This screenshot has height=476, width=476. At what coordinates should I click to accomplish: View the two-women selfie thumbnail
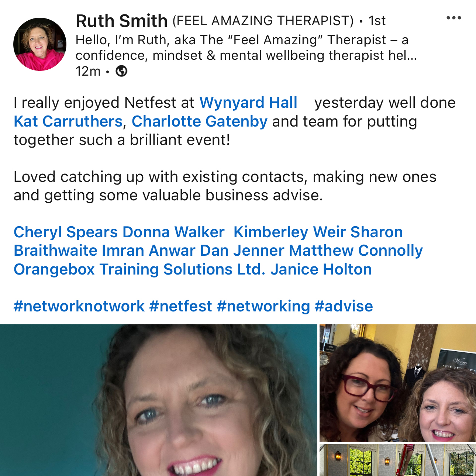pyautogui.click(x=398, y=383)
